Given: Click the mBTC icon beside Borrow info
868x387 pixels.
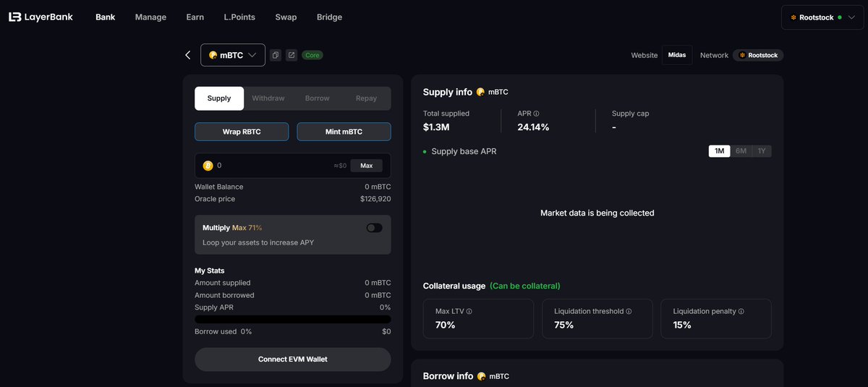Looking at the screenshot, I should tap(482, 376).
